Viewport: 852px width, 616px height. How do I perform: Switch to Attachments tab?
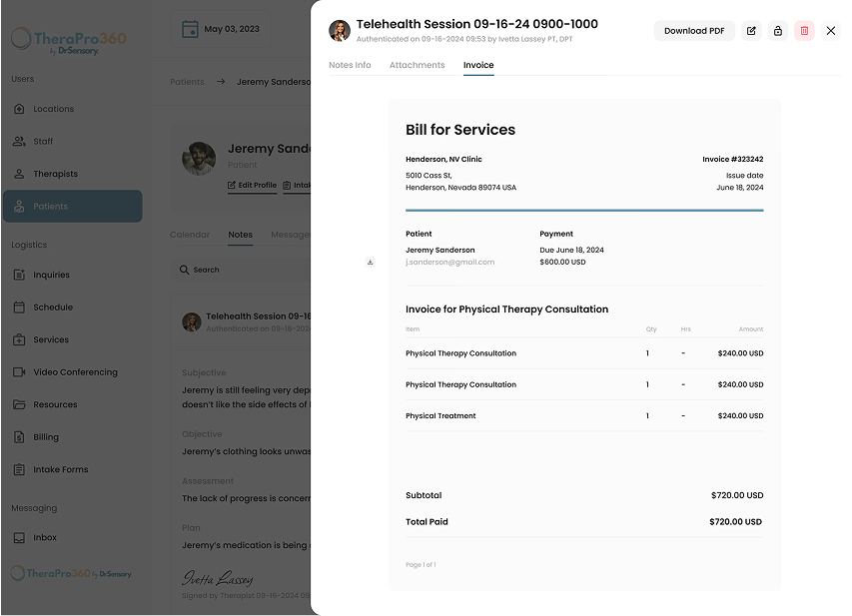[417, 65]
